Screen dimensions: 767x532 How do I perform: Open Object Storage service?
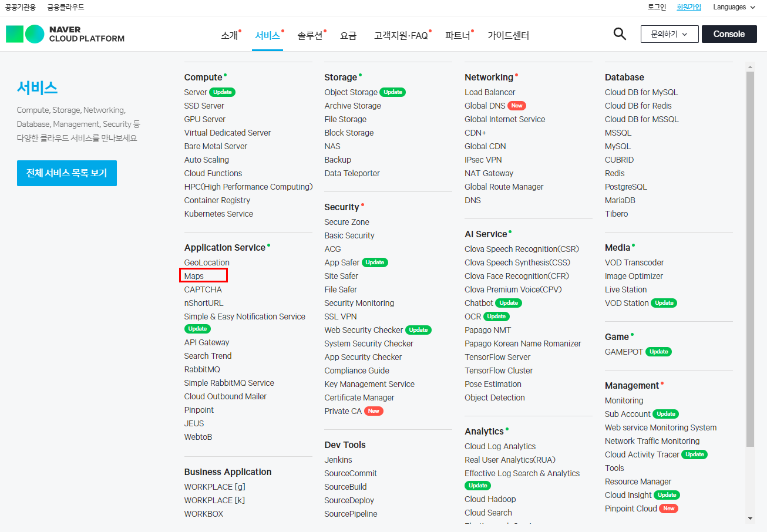click(351, 92)
